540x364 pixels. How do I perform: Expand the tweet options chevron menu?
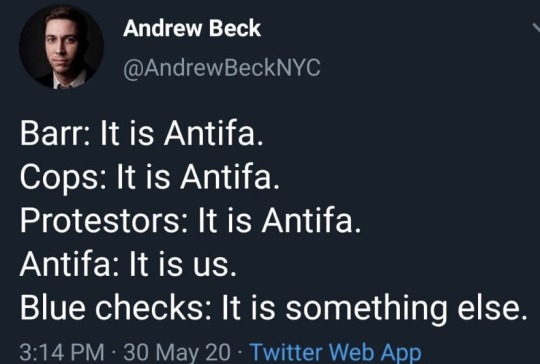click(x=536, y=28)
